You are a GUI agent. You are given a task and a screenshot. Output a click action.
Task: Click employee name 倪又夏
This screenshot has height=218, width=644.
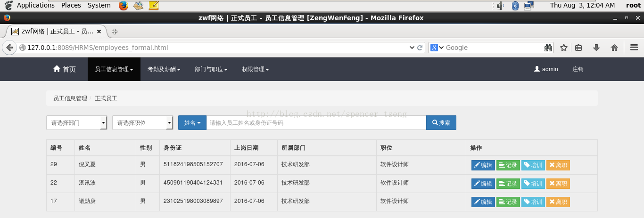pos(87,164)
